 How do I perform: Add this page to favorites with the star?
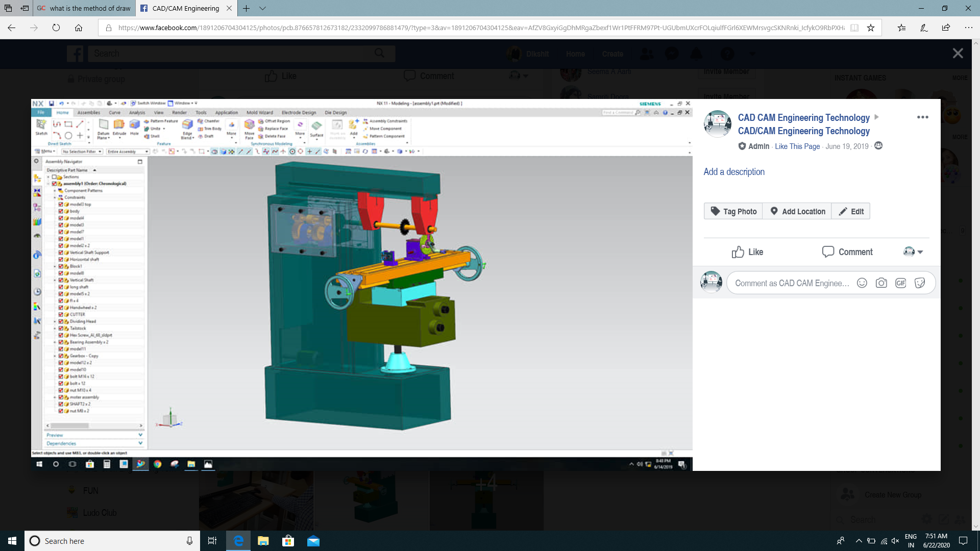tap(871, 28)
